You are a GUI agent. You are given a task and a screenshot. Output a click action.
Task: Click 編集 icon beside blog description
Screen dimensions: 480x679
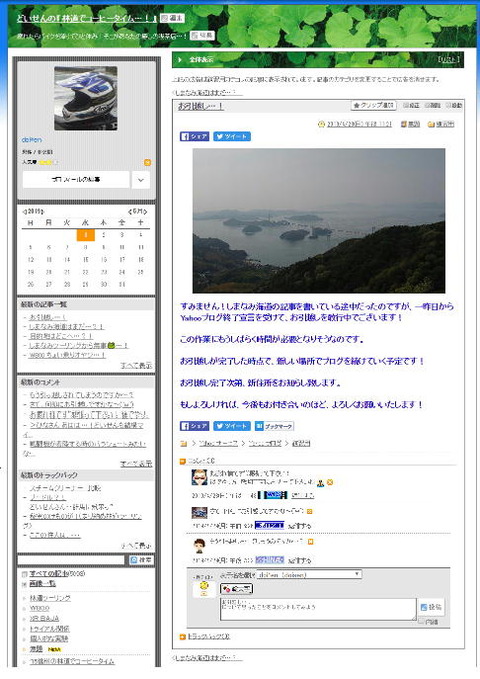(202, 36)
